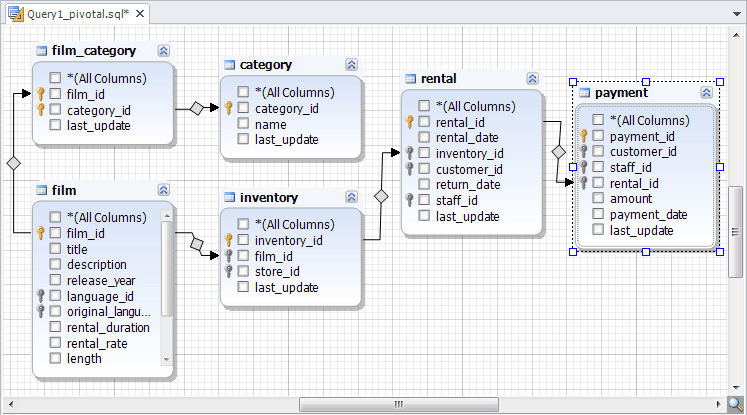Click the diagram scroll up arrow
The image size is (747, 415).
736,35
